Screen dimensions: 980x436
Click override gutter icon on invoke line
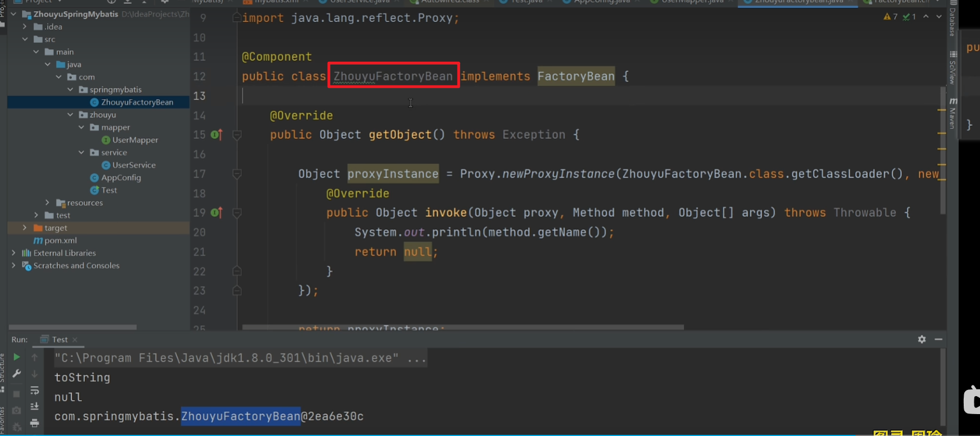pyautogui.click(x=216, y=213)
